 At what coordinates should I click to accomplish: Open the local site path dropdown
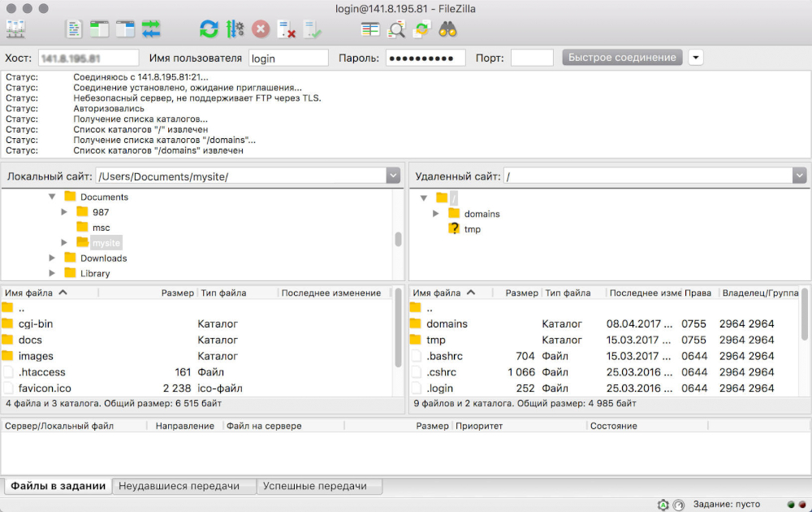tap(394, 176)
